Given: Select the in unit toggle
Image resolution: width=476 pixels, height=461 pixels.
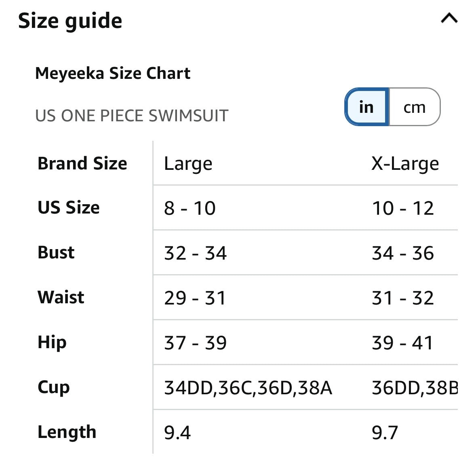Looking at the screenshot, I should [x=367, y=107].
